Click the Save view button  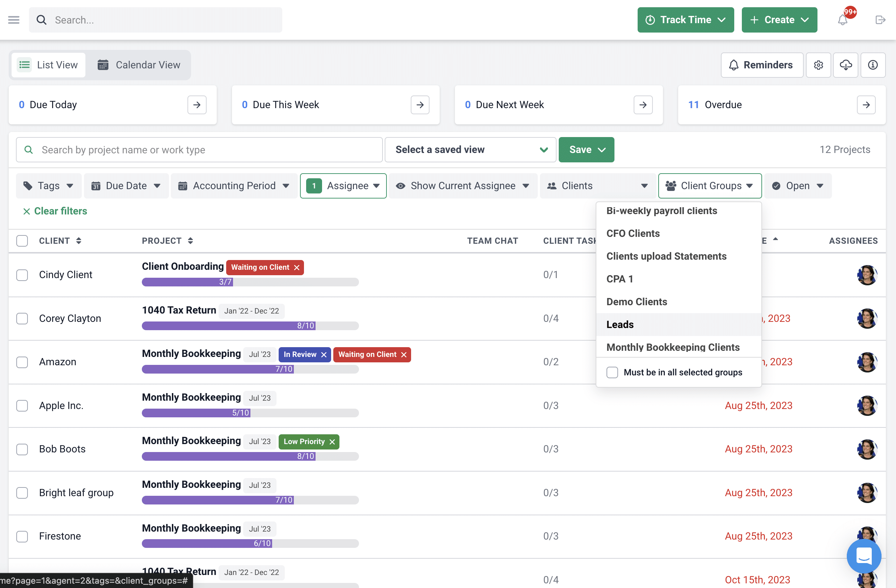[x=586, y=150]
